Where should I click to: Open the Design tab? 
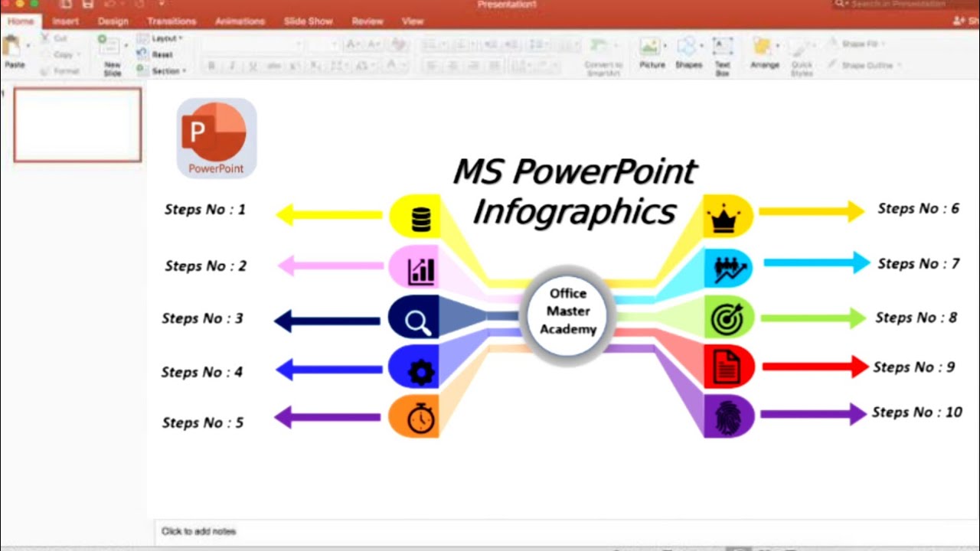[113, 21]
